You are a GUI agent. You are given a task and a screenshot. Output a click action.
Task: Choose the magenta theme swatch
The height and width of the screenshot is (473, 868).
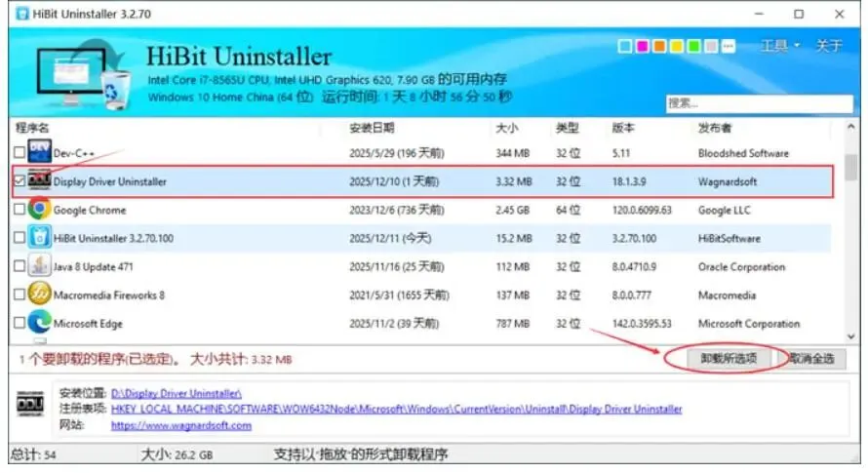pyautogui.click(x=642, y=46)
